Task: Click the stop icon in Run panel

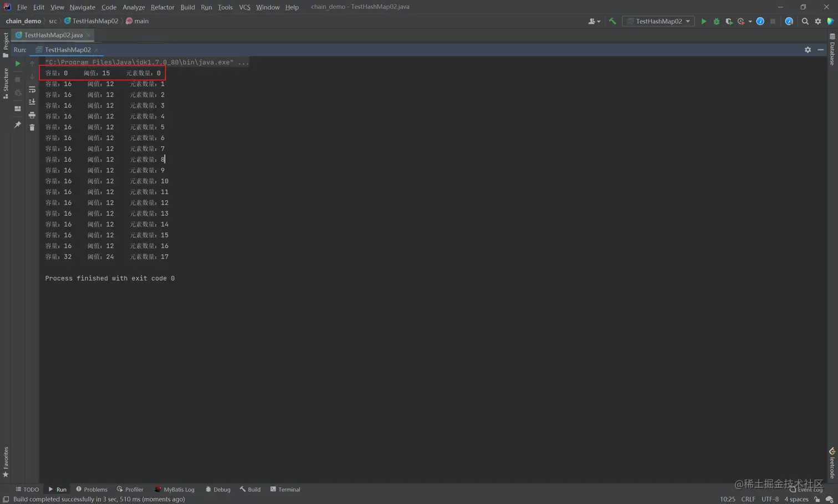Action: pyautogui.click(x=18, y=79)
